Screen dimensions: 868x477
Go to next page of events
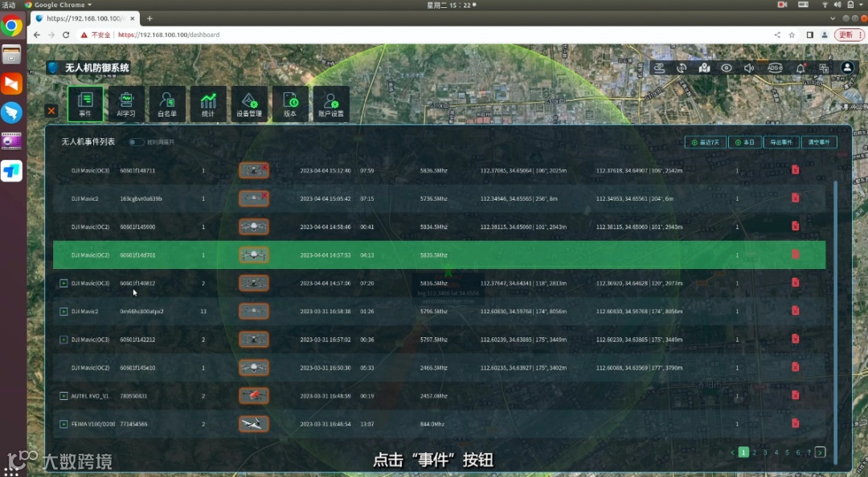(821, 452)
